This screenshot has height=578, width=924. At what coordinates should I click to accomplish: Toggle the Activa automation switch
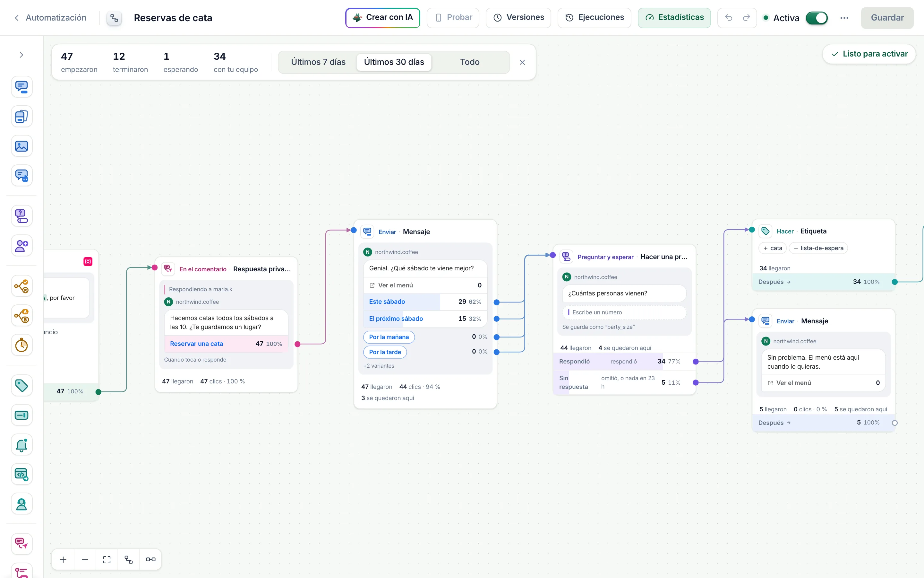coord(816,18)
